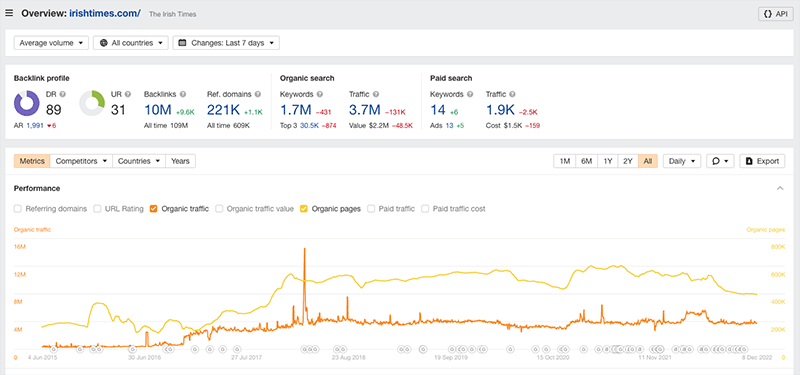Screen dimensions: 800x375
Task: Open the Average volume dropdown
Action: point(52,43)
